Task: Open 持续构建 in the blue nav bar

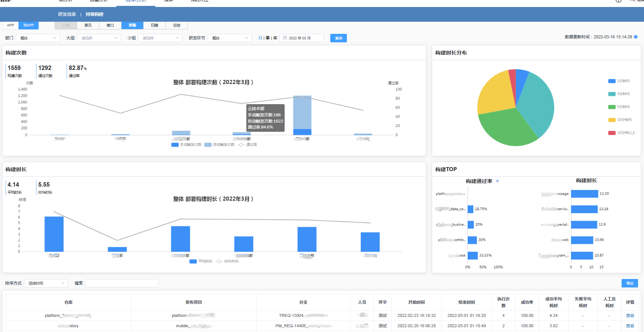Action: (95, 14)
